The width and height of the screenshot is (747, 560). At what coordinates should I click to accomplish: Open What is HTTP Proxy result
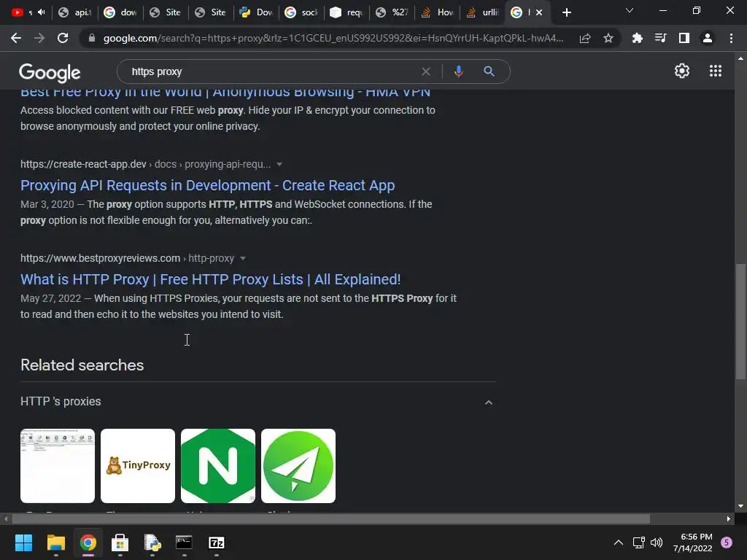211,279
